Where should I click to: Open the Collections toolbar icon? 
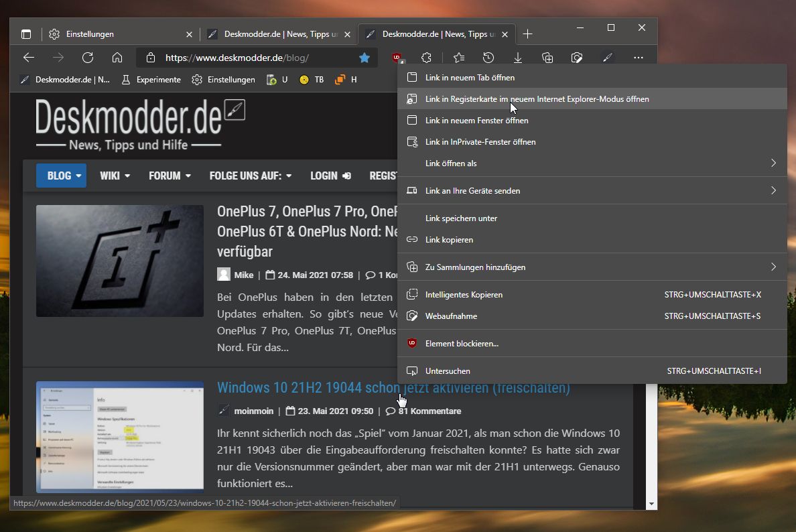pos(547,58)
